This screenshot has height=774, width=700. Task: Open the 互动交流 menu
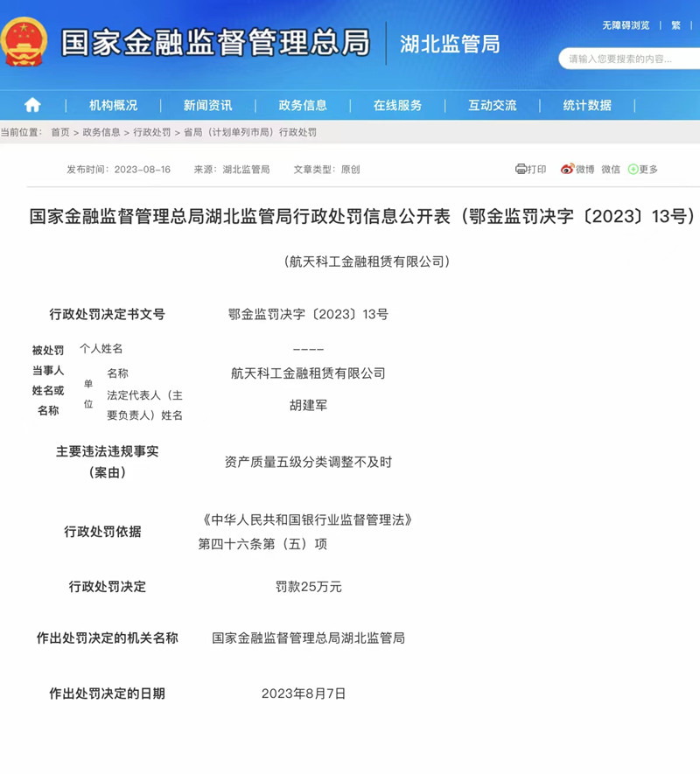493,104
